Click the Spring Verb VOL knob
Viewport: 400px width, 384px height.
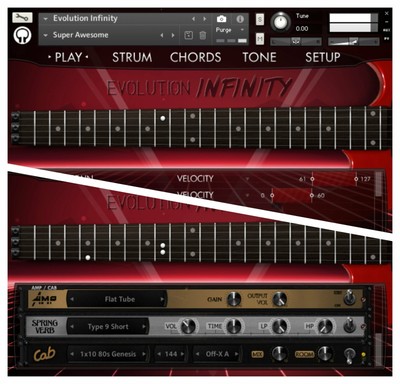click(188, 327)
